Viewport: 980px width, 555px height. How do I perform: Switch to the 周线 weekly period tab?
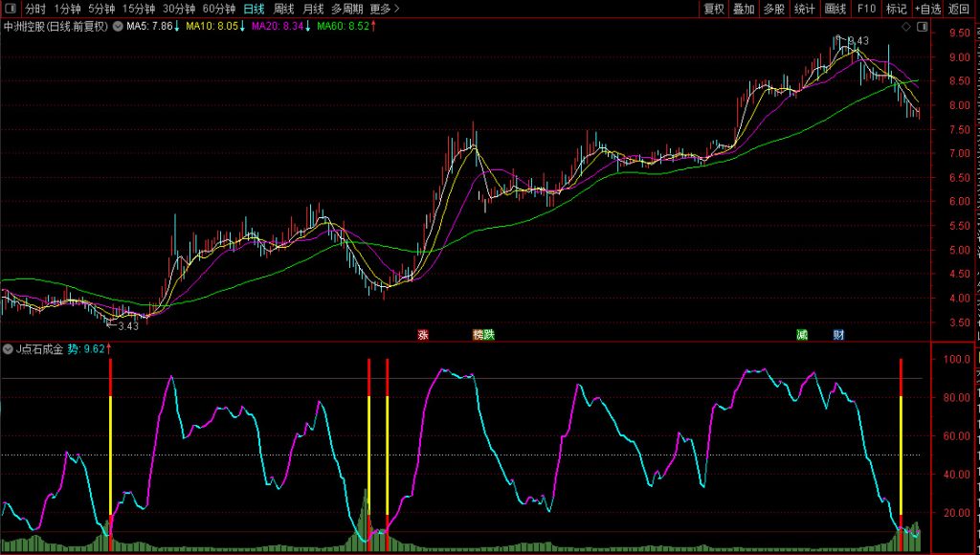tap(283, 9)
